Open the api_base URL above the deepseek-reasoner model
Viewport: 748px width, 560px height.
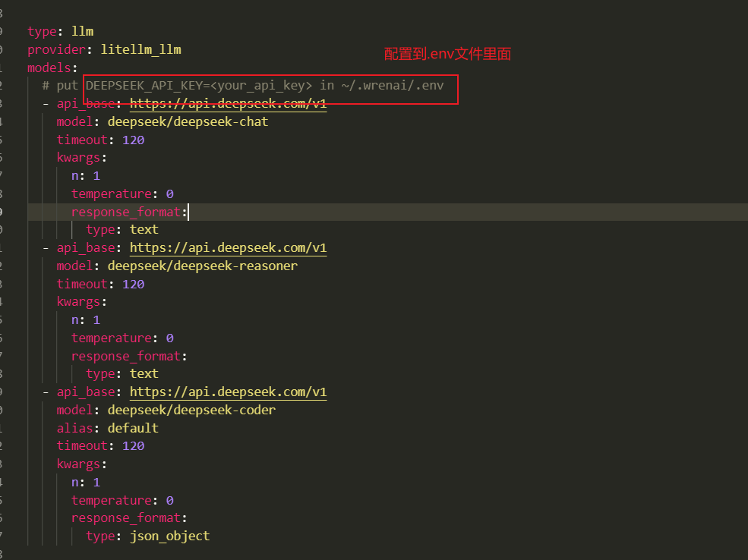click(228, 248)
